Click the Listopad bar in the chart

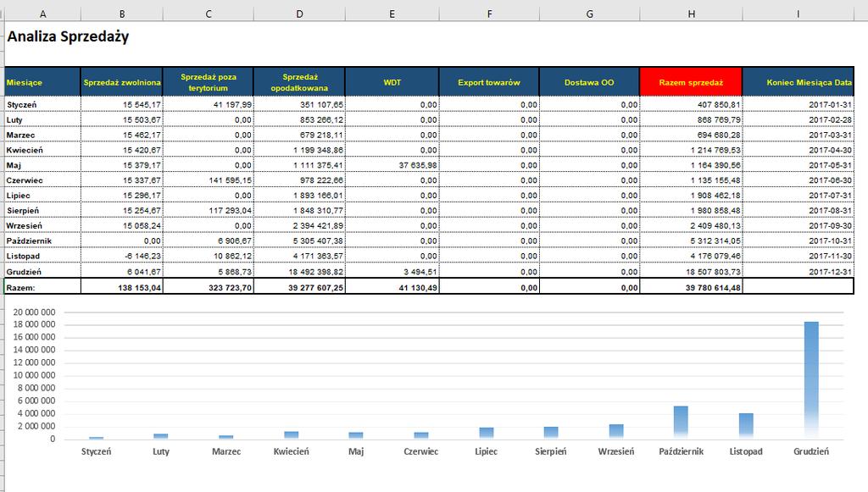pyautogui.click(x=746, y=426)
